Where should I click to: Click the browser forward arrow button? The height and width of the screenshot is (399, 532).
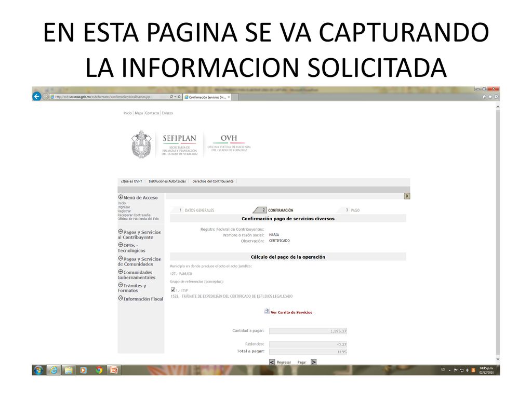[x=45, y=97]
